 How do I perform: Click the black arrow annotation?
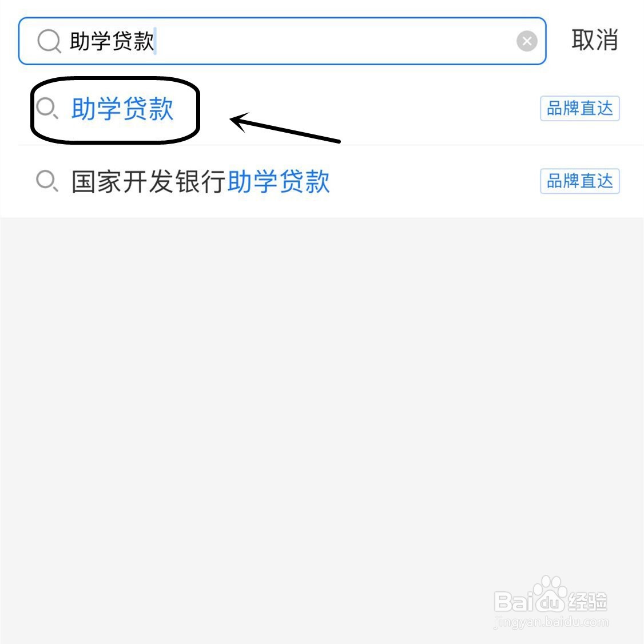coord(285,128)
